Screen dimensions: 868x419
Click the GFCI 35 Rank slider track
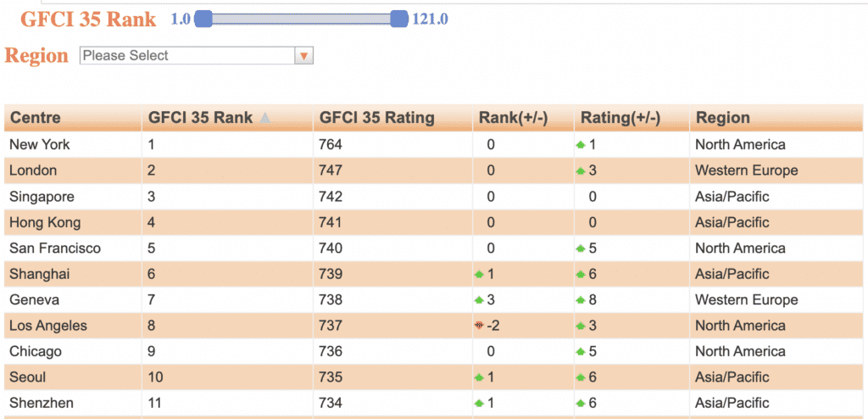(x=301, y=20)
